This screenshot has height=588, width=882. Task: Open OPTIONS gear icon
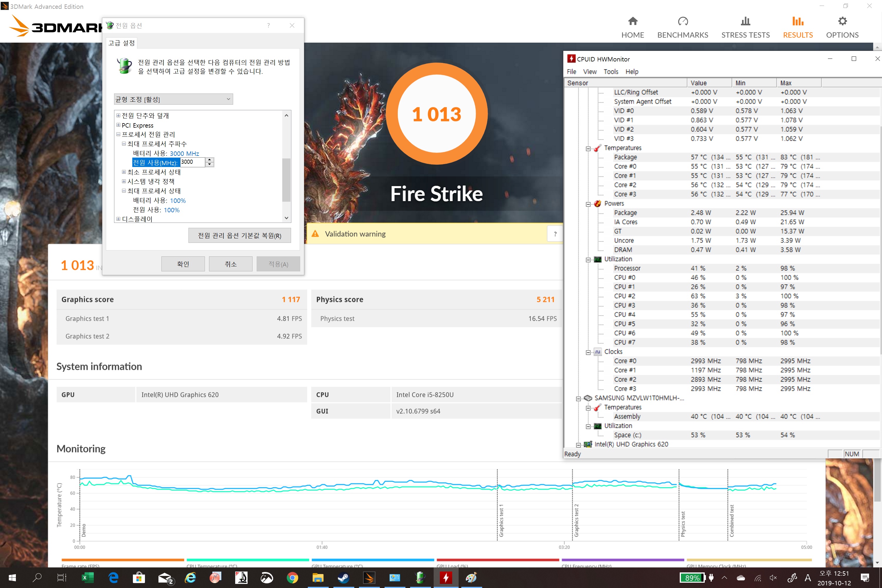(842, 21)
